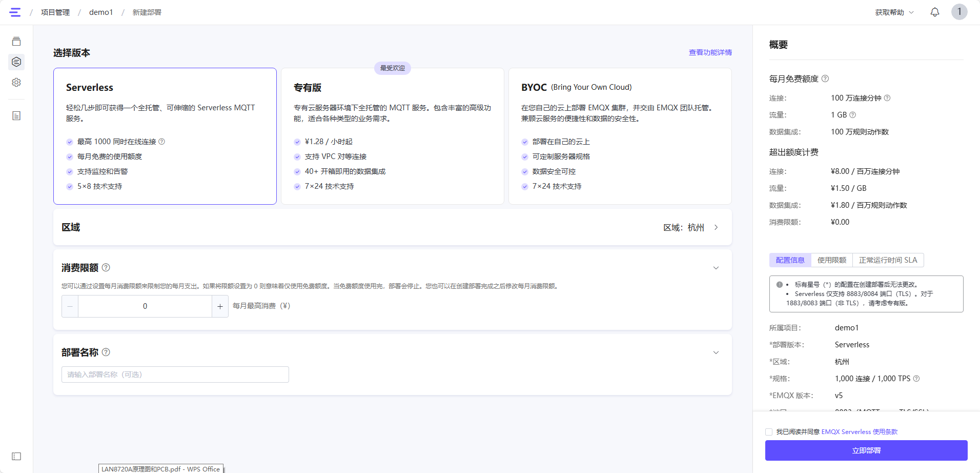The height and width of the screenshot is (473, 980).
Task: Click 100 万规则动作数 value
Action: (860, 132)
